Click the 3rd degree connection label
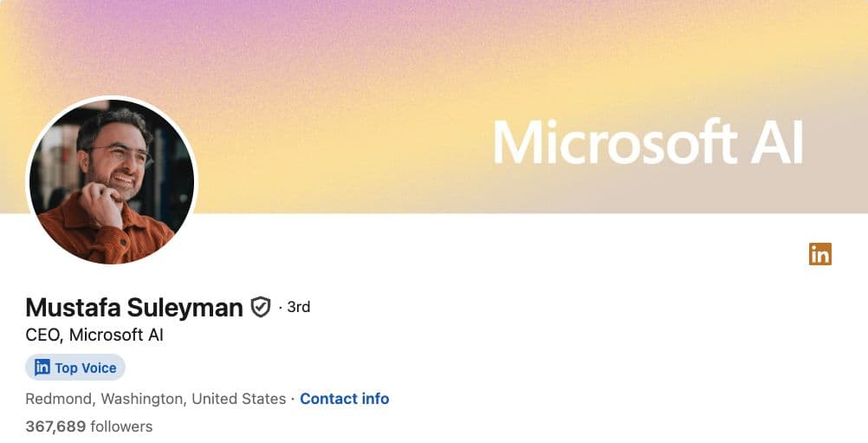 (x=298, y=307)
